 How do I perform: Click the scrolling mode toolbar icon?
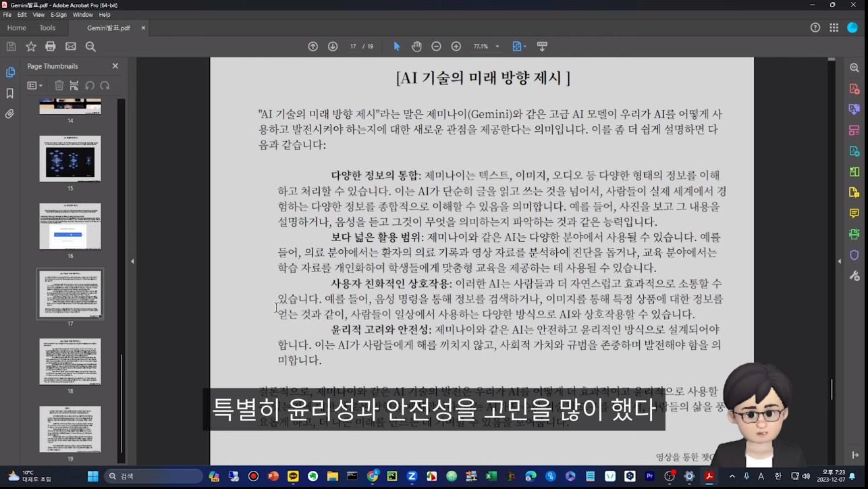[x=542, y=47]
